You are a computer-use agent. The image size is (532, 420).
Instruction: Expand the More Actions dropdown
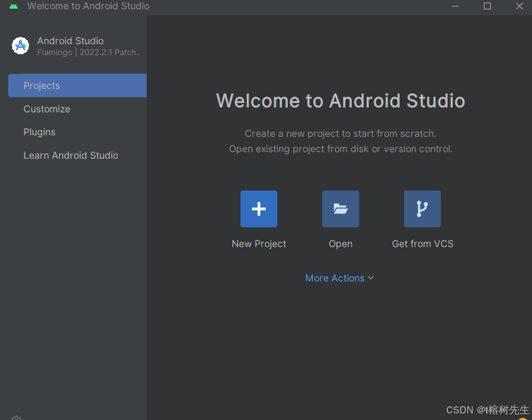tap(340, 278)
